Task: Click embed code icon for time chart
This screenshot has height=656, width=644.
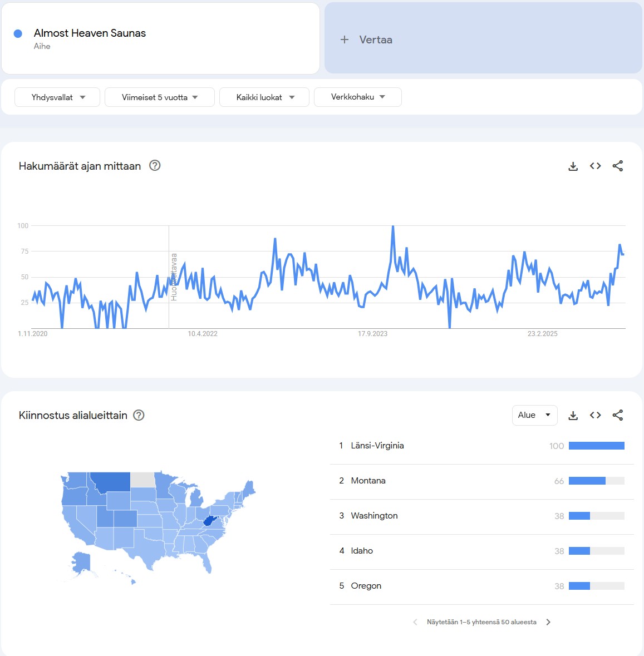Action: 595,166
